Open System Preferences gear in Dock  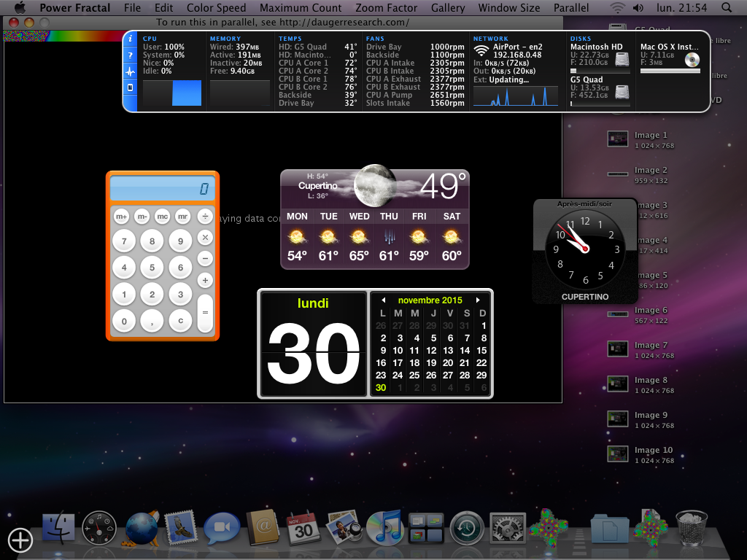point(508,528)
